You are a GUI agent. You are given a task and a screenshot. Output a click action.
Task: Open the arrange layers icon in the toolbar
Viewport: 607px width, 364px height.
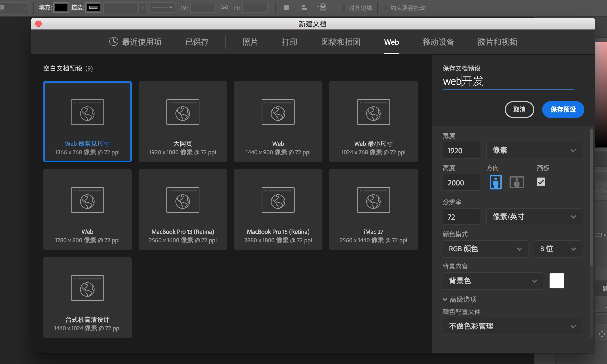322,8
